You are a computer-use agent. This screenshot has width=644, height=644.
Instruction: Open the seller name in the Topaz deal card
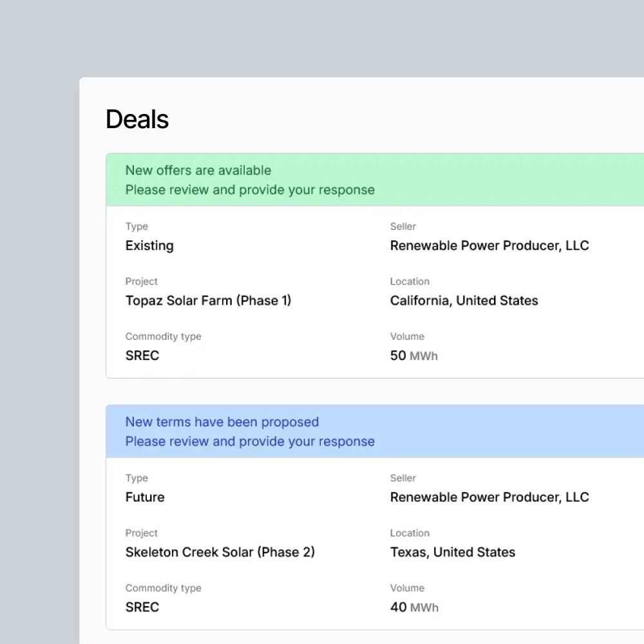click(x=489, y=246)
